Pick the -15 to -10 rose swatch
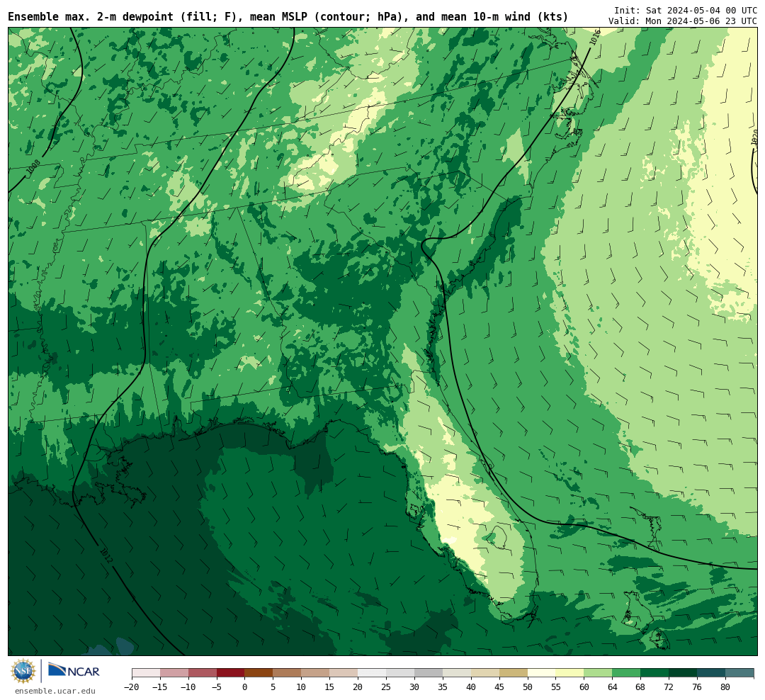Screen dimensions: 765x700 pos(174,673)
